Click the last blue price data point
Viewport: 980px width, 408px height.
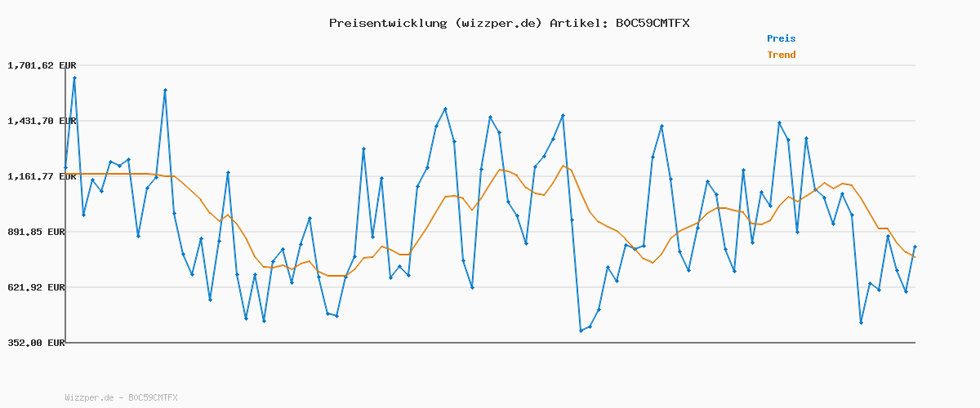pyautogui.click(x=915, y=246)
